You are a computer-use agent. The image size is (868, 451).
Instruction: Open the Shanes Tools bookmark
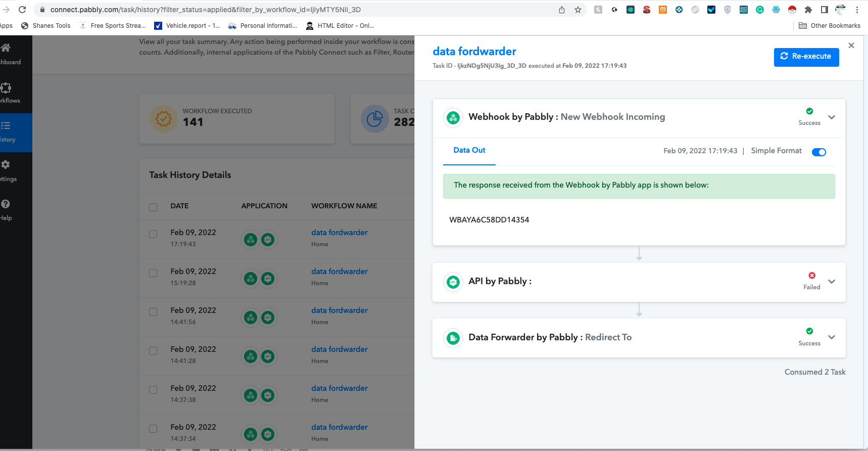[46, 26]
